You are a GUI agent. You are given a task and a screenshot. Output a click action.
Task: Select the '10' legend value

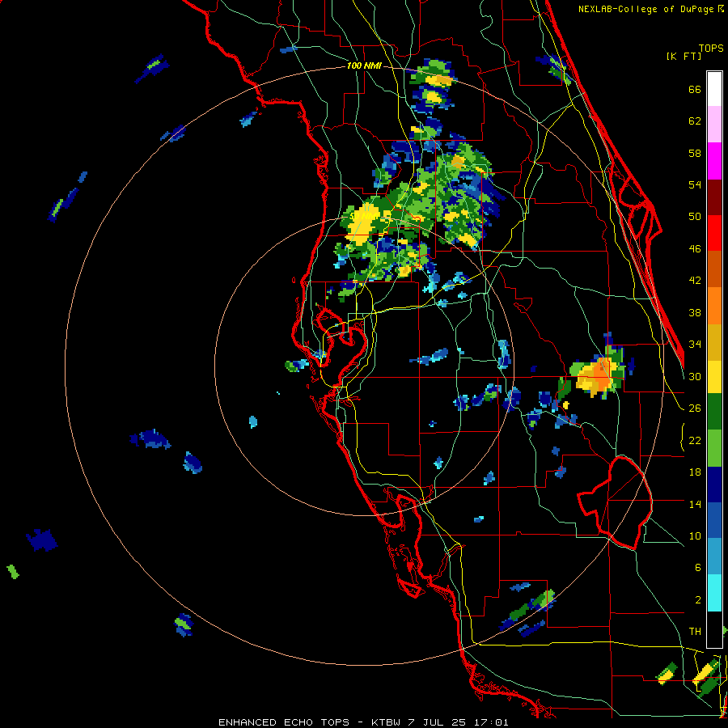coord(695,535)
